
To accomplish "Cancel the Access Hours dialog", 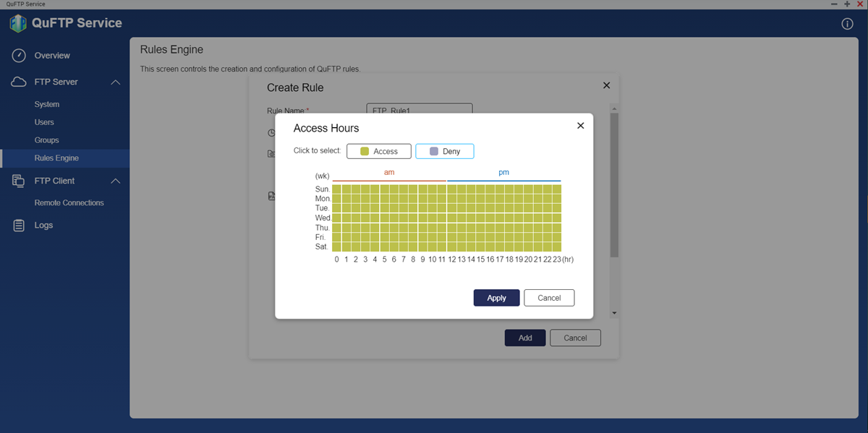I will click(549, 298).
